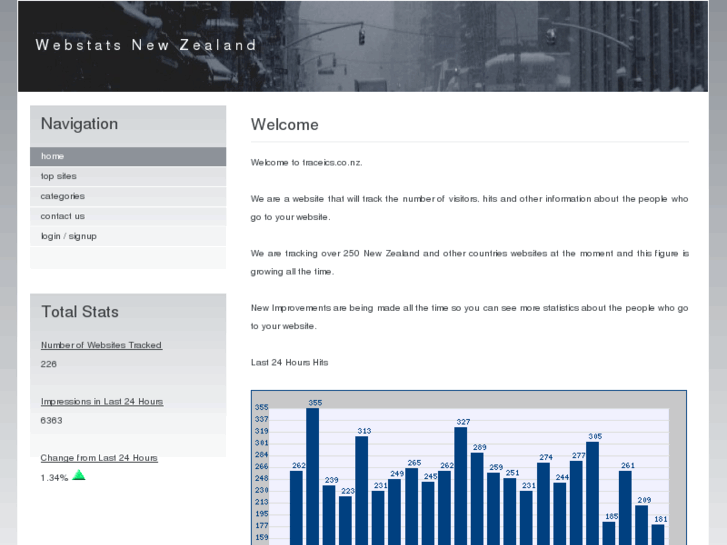Open the categories navigation link
Viewport: 727px width, 545px height.
[128, 196]
